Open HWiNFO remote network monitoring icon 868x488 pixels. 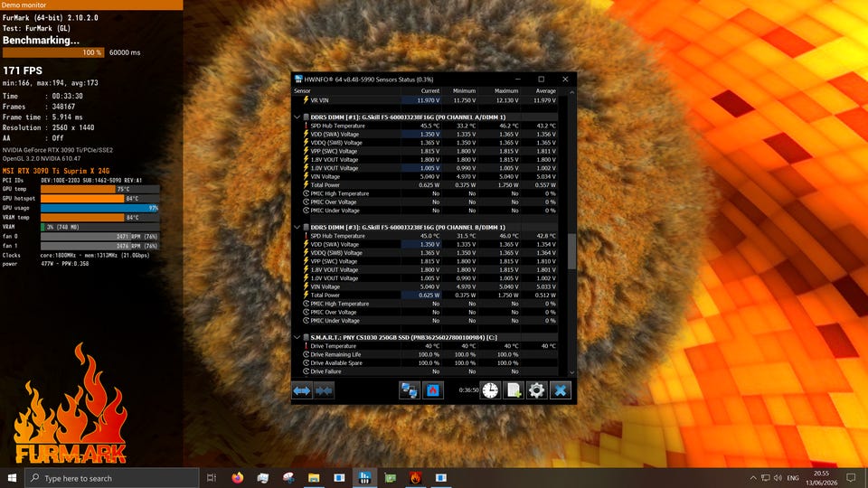coord(409,390)
